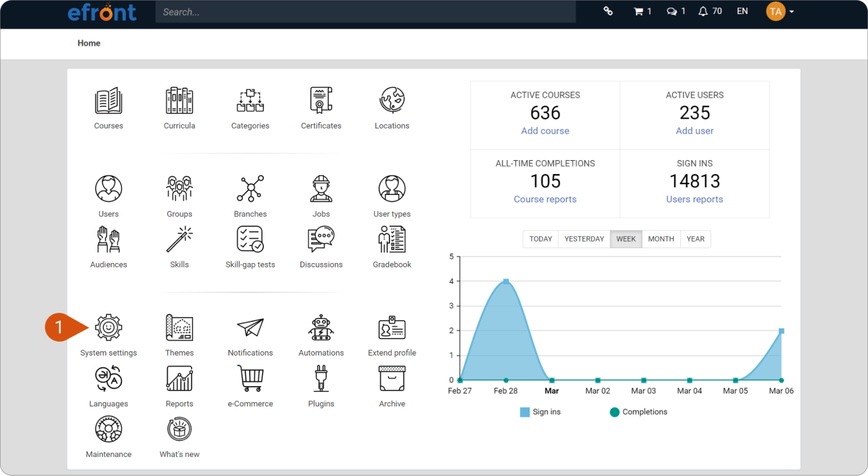Open the bell notifications with 70

(x=710, y=11)
